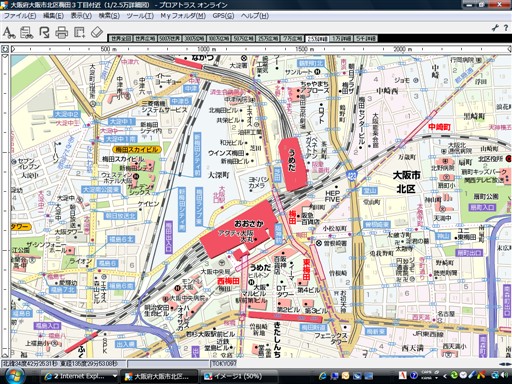Click the route arrow toolbar icon
This screenshot has width=512, height=384.
pos(44,32)
